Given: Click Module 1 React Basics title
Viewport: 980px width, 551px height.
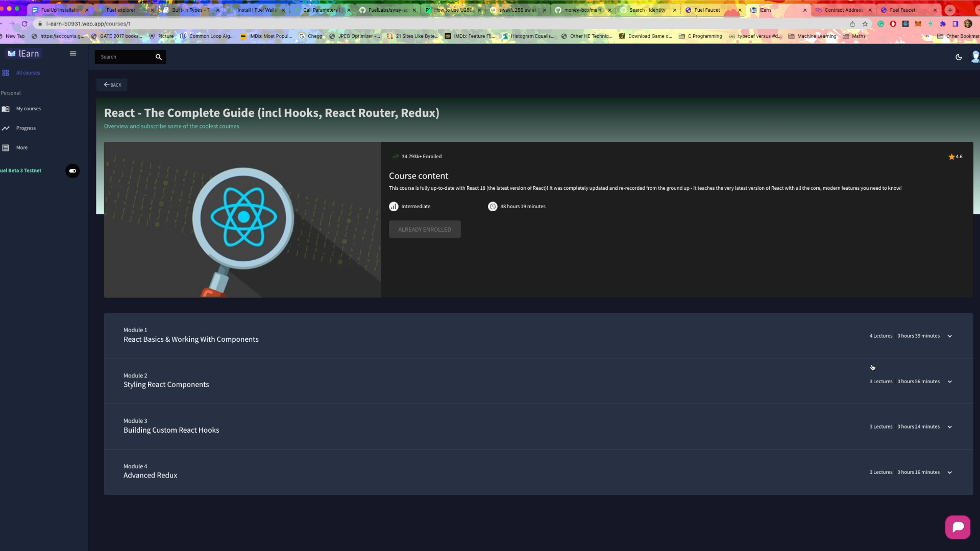Looking at the screenshot, I should [191, 340].
